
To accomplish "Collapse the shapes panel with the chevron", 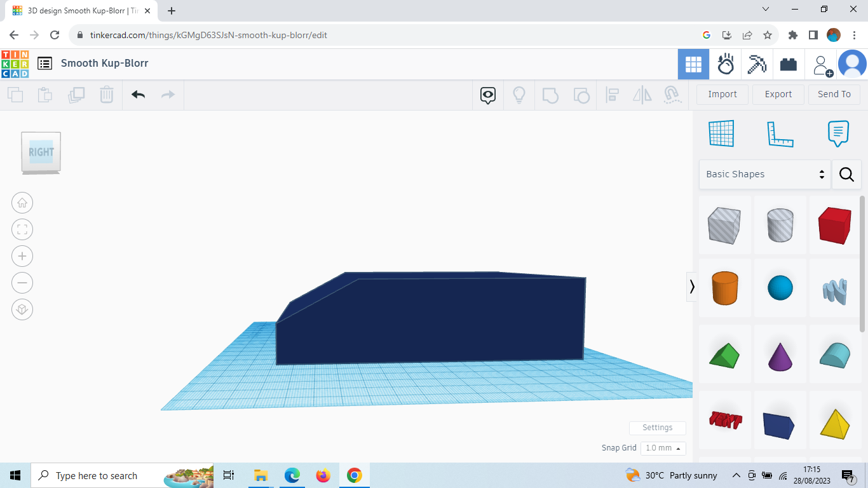I will point(691,287).
